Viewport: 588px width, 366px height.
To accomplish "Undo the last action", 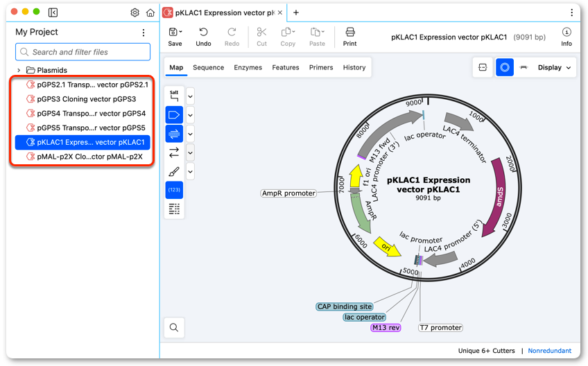I will (x=203, y=37).
